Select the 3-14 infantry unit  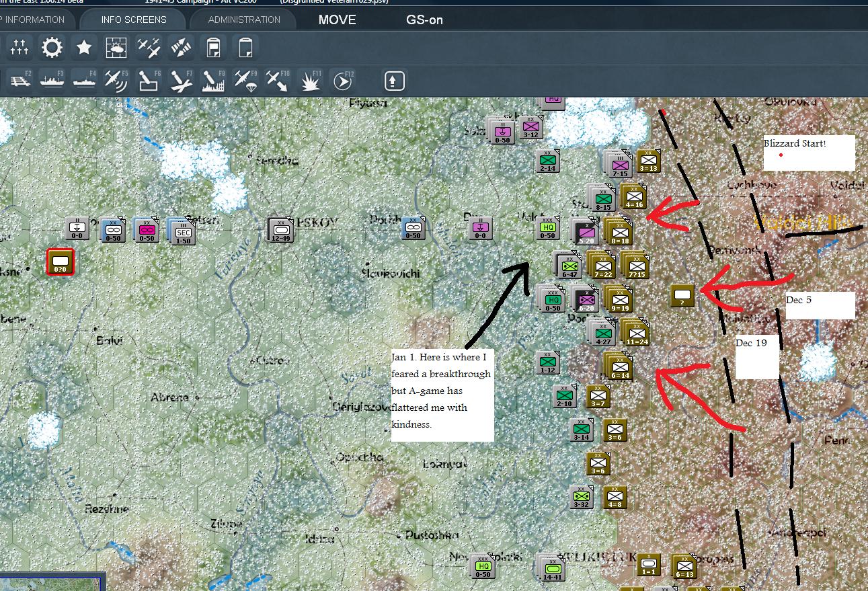pyautogui.click(x=582, y=430)
